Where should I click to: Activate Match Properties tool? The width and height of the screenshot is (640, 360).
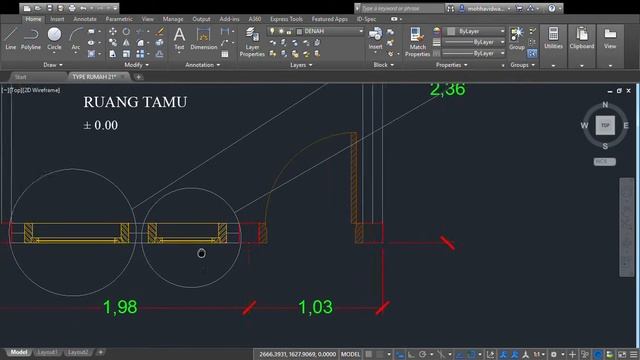(418, 42)
